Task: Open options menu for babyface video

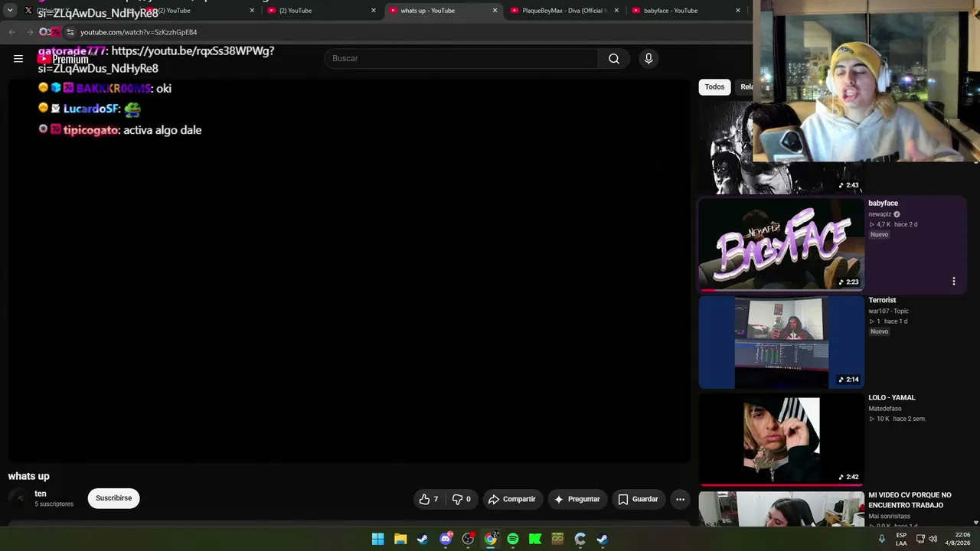Action: pyautogui.click(x=953, y=282)
